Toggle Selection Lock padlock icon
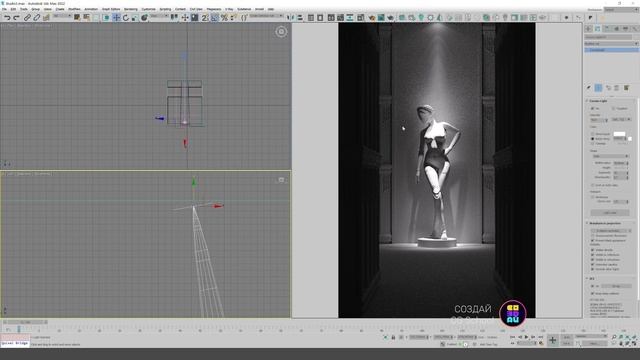The height and width of the screenshot is (360, 640). click(393, 337)
